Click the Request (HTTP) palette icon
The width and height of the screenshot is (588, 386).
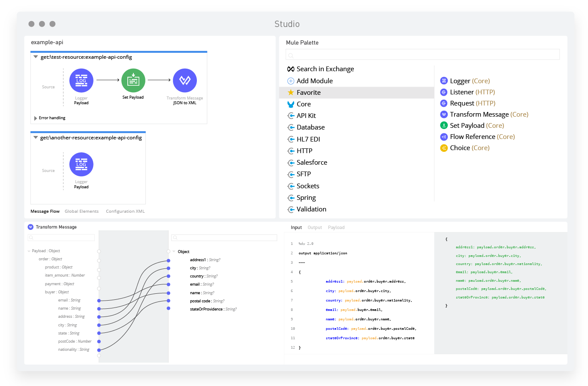444,103
